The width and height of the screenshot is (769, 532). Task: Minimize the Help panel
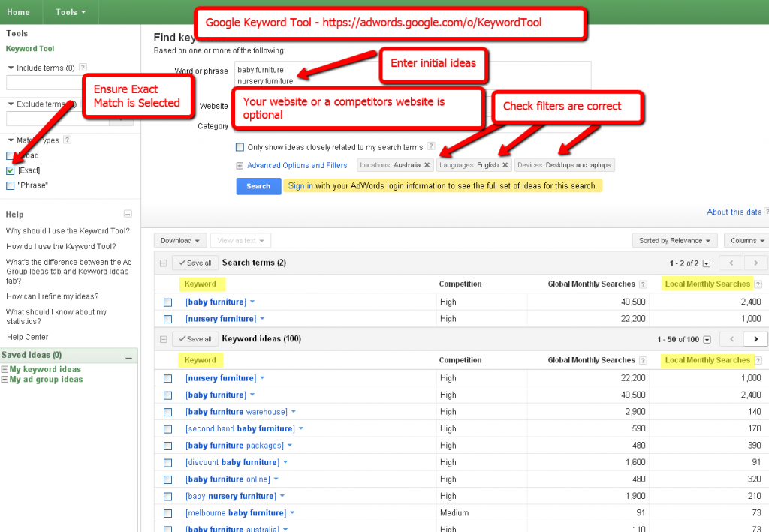(x=128, y=215)
